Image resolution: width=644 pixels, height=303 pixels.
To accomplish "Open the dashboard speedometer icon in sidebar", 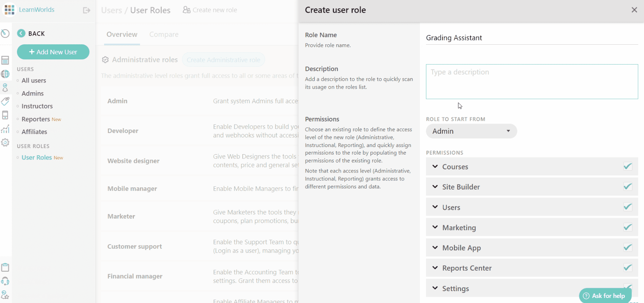I will [x=5, y=34].
